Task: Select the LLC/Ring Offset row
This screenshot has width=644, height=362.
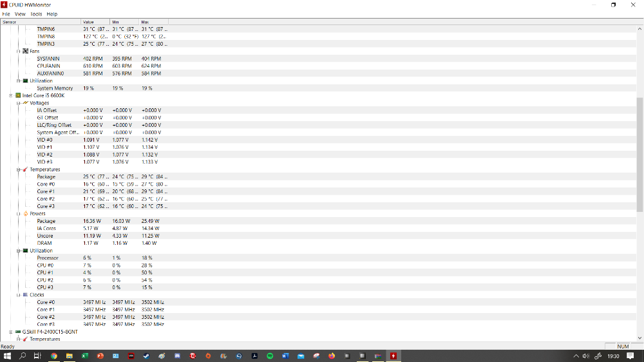Action: pos(318,126)
